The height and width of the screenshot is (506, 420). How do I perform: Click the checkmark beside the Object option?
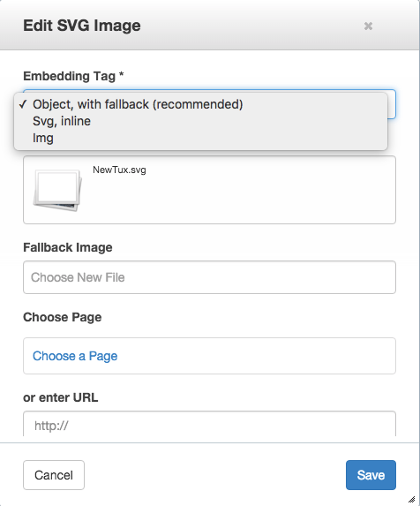tap(23, 104)
